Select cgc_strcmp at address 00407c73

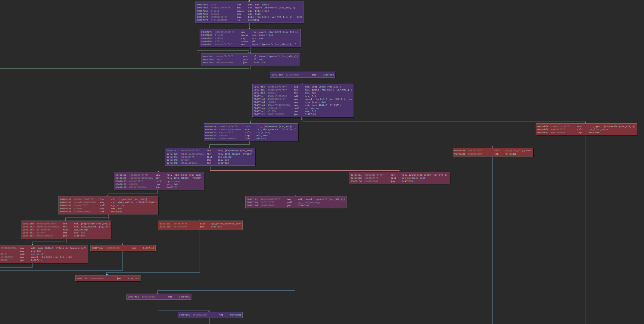[x=173, y=181]
